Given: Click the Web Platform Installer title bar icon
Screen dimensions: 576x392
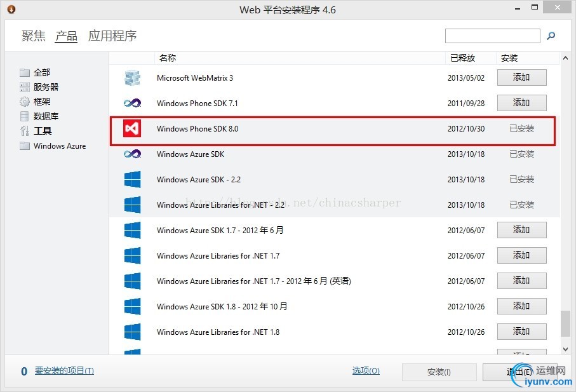Looking at the screenshot, I should coord(11,9).
